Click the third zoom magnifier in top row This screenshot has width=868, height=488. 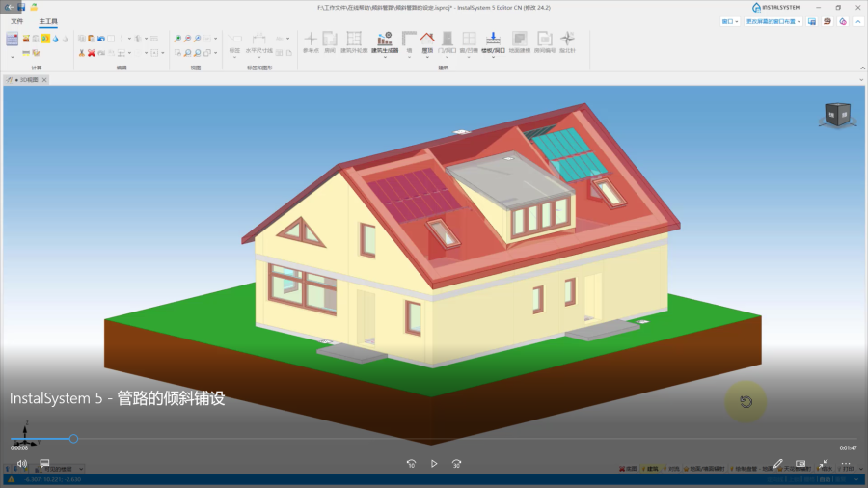coord(197,39)
